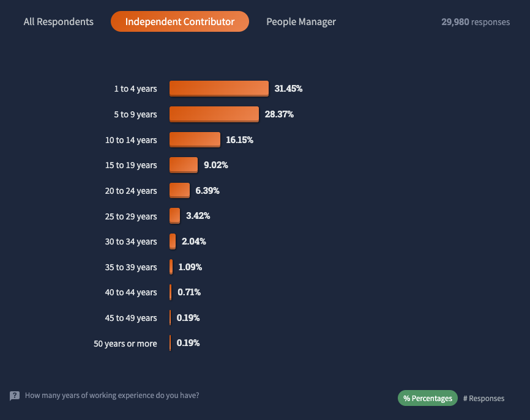Open the People Manager tab
Screen dimensions: 530x420
(301, 21)
